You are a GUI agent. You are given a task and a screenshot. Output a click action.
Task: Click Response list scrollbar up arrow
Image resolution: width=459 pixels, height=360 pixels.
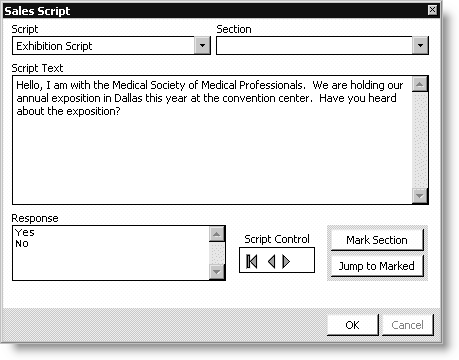point(217,234)
